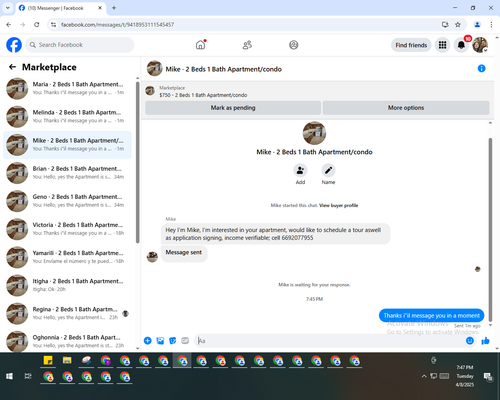Click the $750 listing banner thumbnail
The width and height of the screenshot is (500, 400).
(x=150, y=91)
